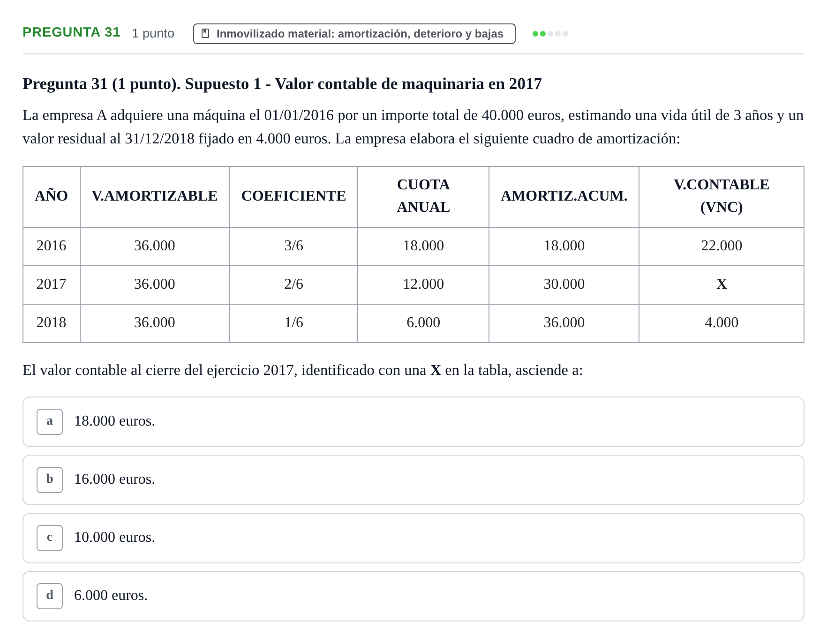The height and width of the screenshot is (644, 827).
Task: Click the green difficulty dots indicator
Action: click(x=550, y=34)
